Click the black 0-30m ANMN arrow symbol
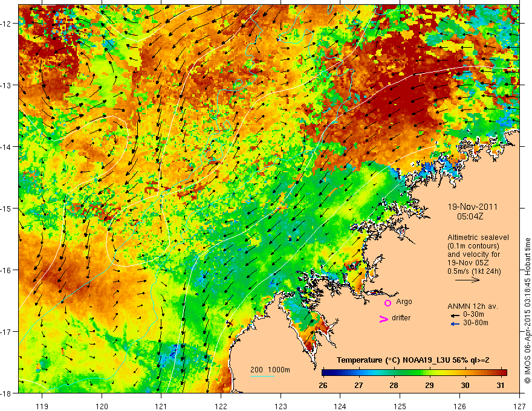The width and height of the screenshot is (532, 411). (x=455, y=316)
